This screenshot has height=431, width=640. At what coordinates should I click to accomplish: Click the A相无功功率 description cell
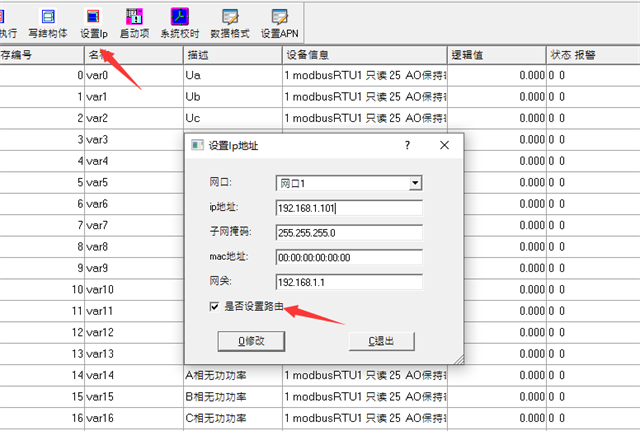click(x=233, y=375)
